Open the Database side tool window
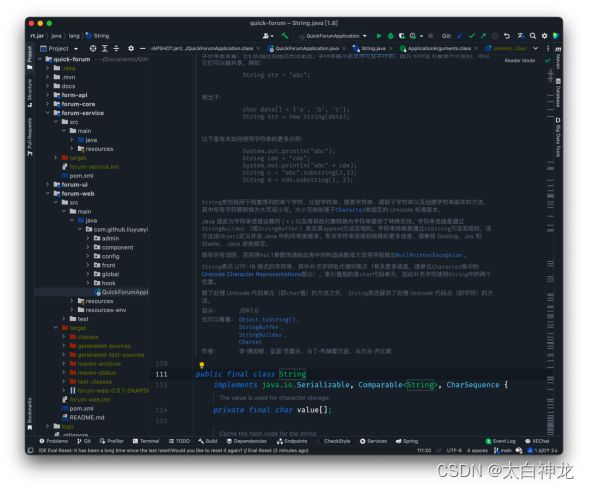The height and width of the screenshot is (489, 589). pos(558,93)
